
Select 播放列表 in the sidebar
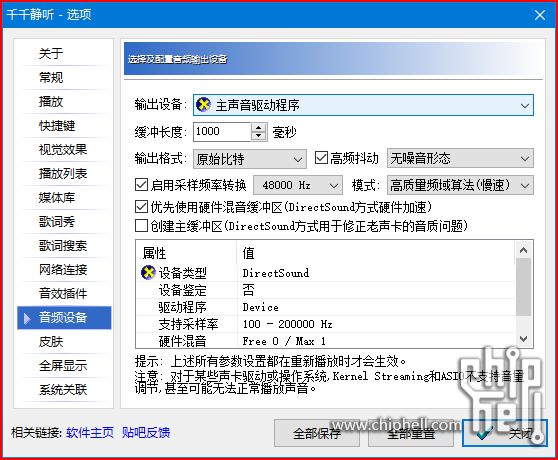64,174
